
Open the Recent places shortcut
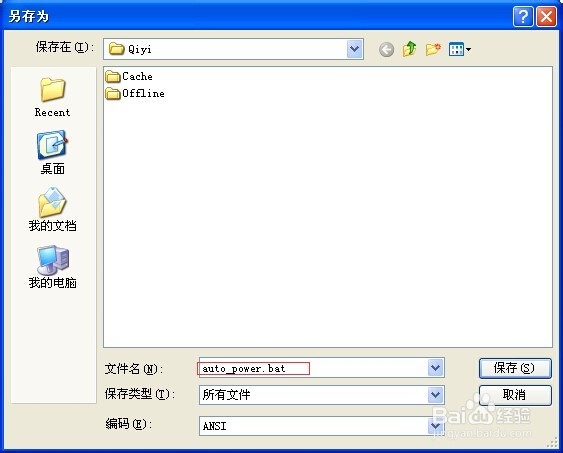52,97
